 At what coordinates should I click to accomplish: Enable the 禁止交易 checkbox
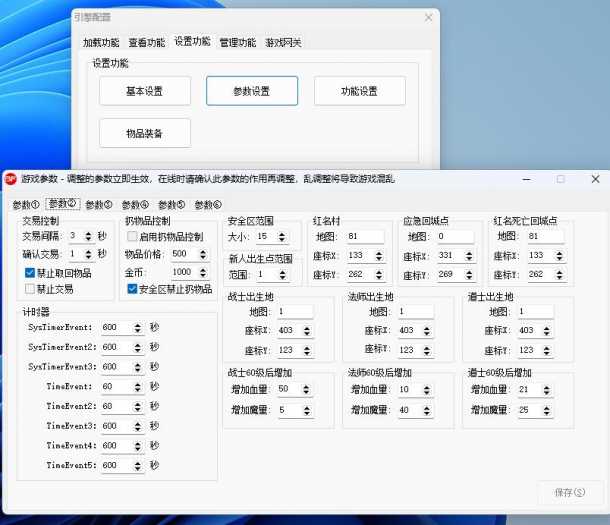pyautogui.click(x=31, y=289)
